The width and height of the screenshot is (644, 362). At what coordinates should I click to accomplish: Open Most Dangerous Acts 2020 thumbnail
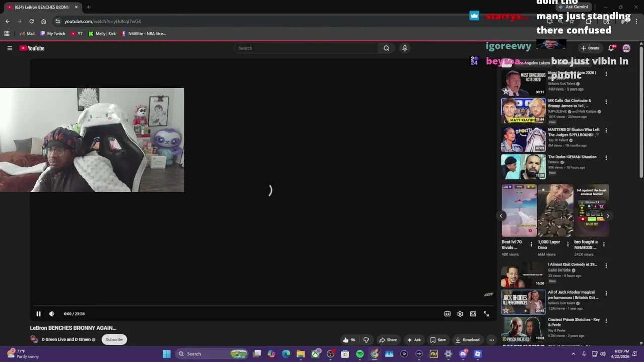click(x=523, y=83)
